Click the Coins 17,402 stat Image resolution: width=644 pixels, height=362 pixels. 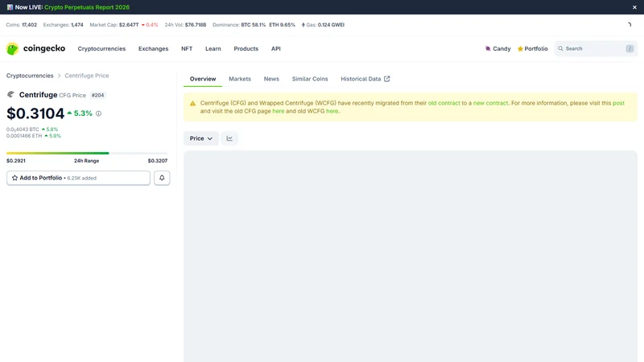pos(22,25)
